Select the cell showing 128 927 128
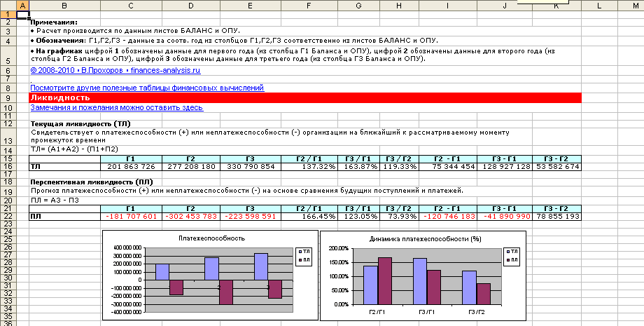This screenshot has width=644, height=326. 505,166
